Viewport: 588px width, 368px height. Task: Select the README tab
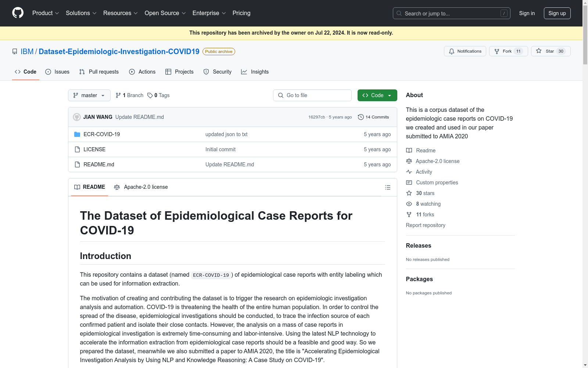coord(90,187)
